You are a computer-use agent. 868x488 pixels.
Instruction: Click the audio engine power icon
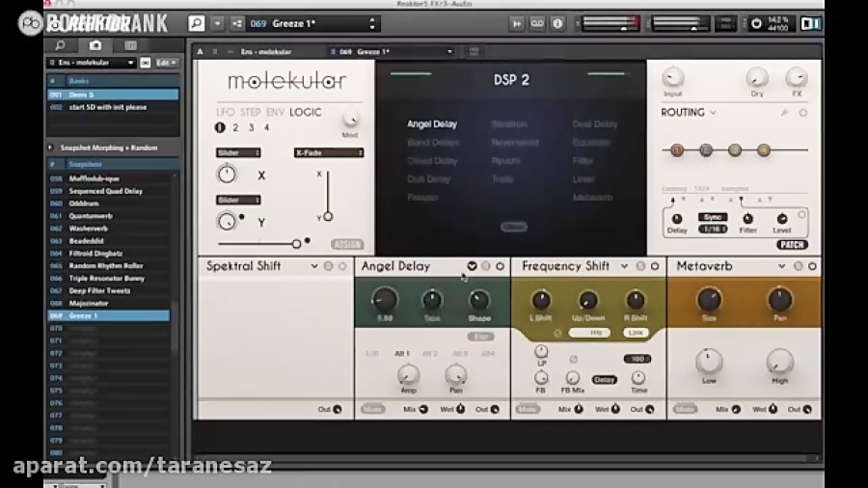pos(756,24)
